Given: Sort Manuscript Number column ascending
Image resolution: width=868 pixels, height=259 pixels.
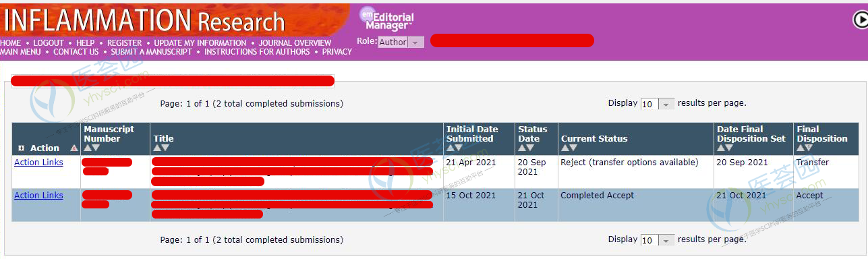Looking at the screenshot, I should point(88,148).
